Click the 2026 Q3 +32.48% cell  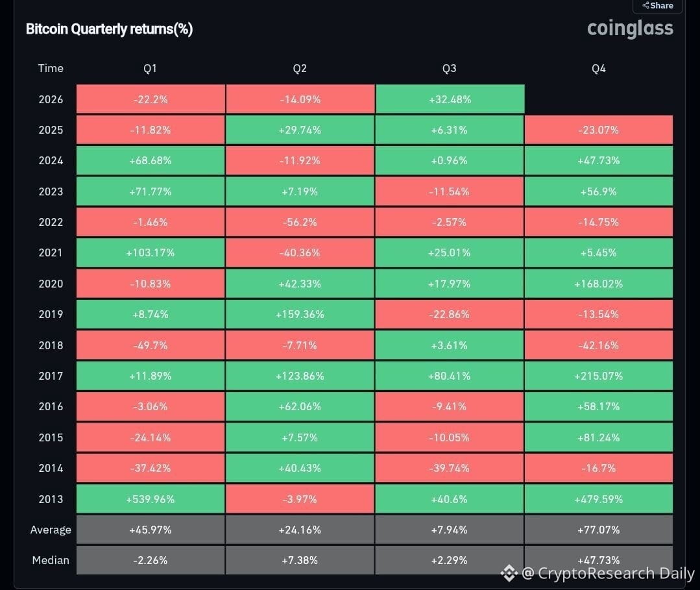point(450,99)
